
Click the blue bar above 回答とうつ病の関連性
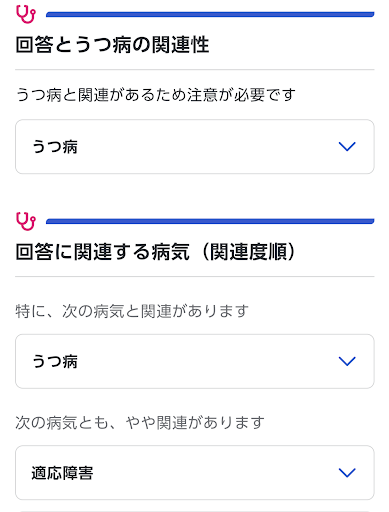pyautogui.click(x=210, y=14)
